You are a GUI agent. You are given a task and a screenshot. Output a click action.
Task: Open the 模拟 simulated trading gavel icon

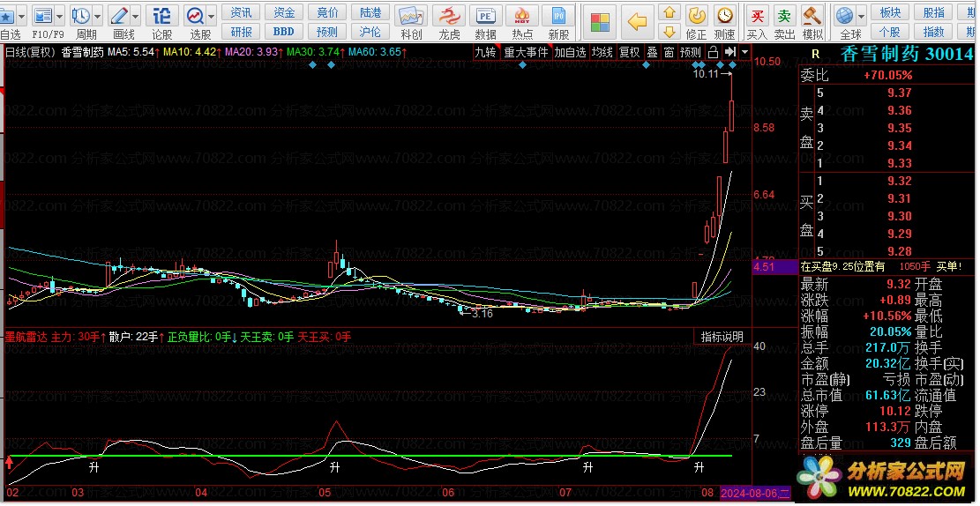click(x=812, y=16)
